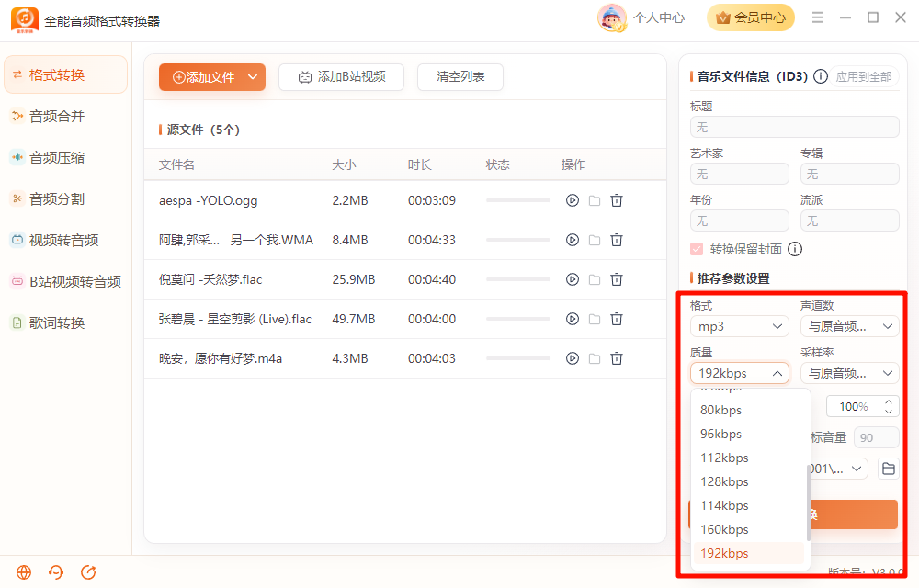Play aespa -YOLO.ogg preview
This screenshot has height=588, width=919.
(x=572, y=200)
